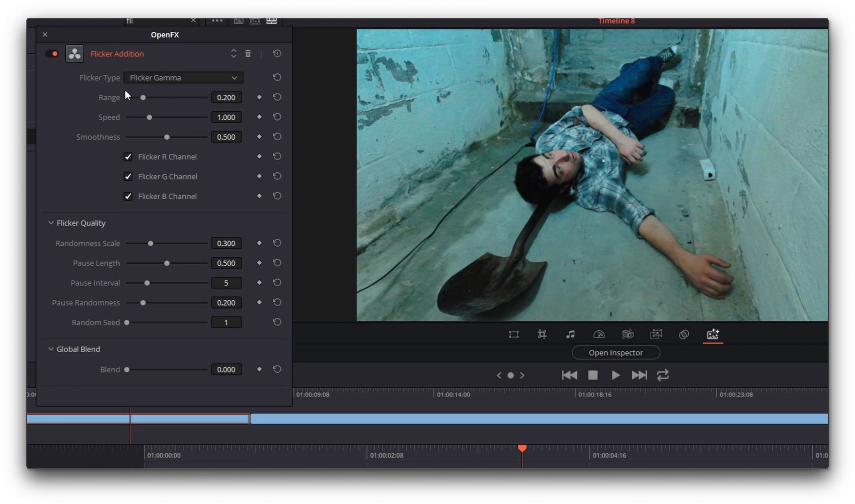Reset the Range parameter with its reset arrow

tap(277, 97)
